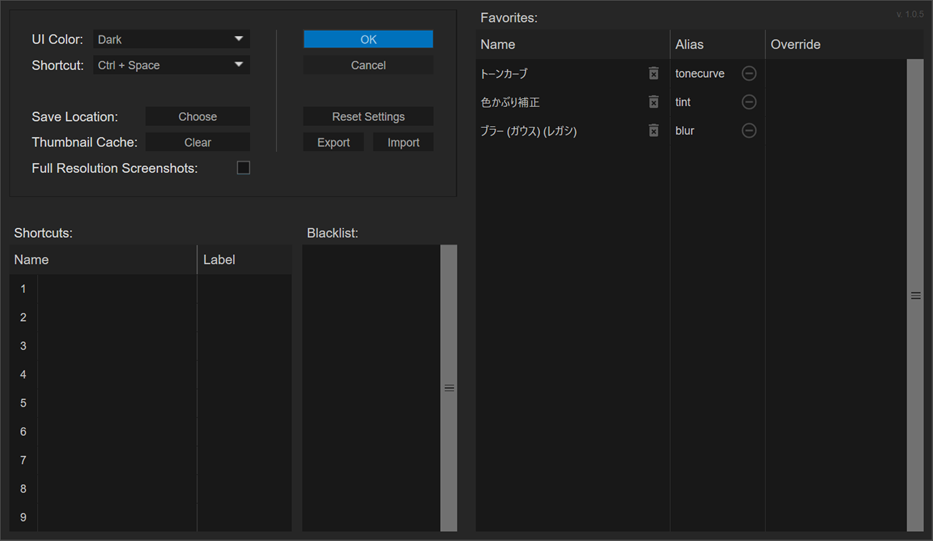
Task: Delete the 色かぶり補正 favorite via trash icon
Action: pos(653,102)
